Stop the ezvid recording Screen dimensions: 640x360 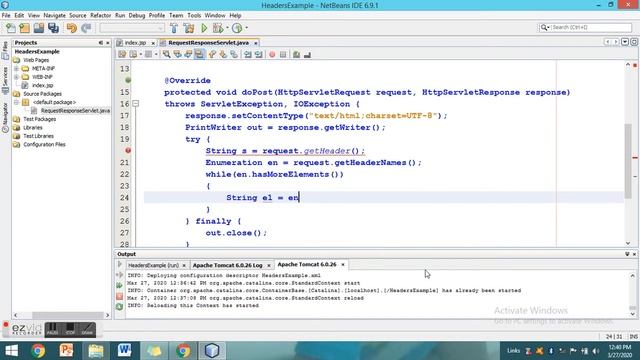click(70, 329)
